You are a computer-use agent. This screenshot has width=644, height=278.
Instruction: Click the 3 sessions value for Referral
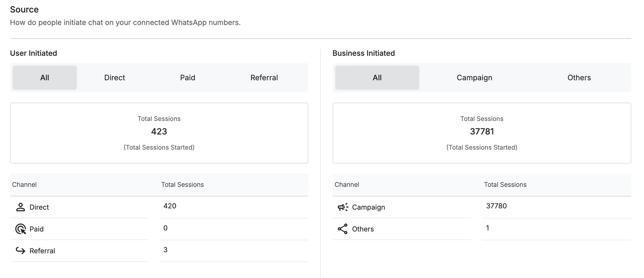point(165,250)
